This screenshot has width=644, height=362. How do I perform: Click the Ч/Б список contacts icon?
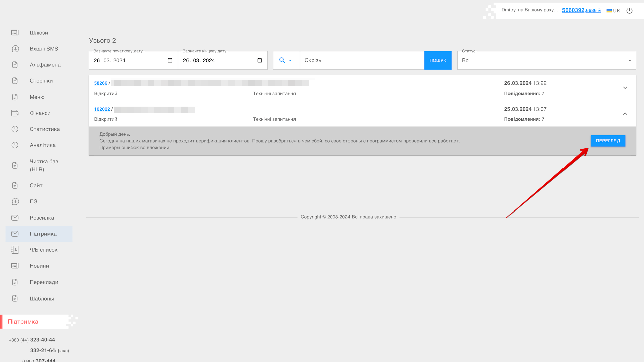[x=15, y=250]
